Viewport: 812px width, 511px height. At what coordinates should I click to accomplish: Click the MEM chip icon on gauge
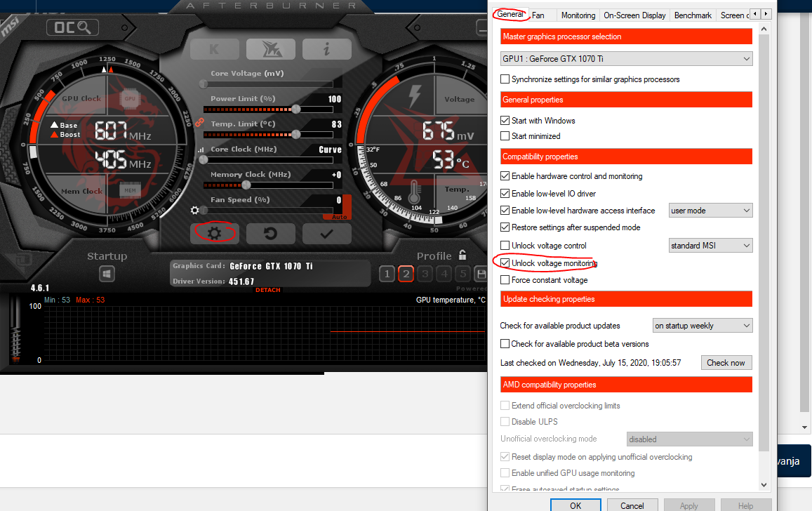pos(130,190)
